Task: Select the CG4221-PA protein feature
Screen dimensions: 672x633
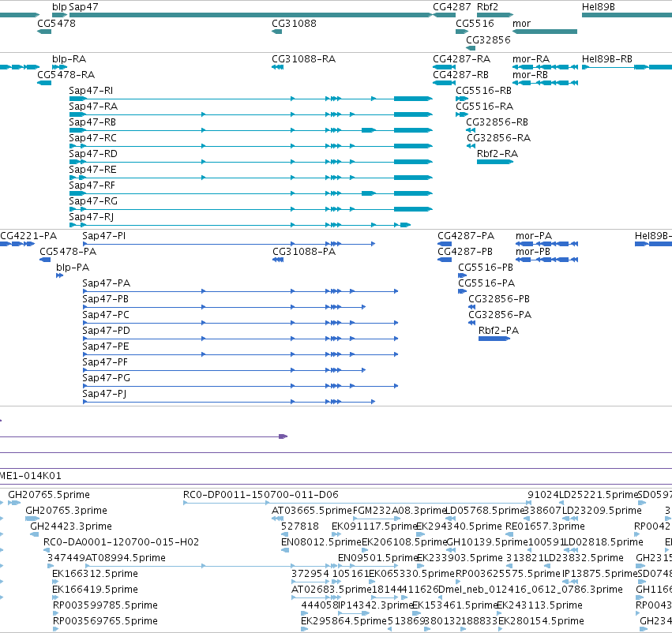Action: (17, 244)
